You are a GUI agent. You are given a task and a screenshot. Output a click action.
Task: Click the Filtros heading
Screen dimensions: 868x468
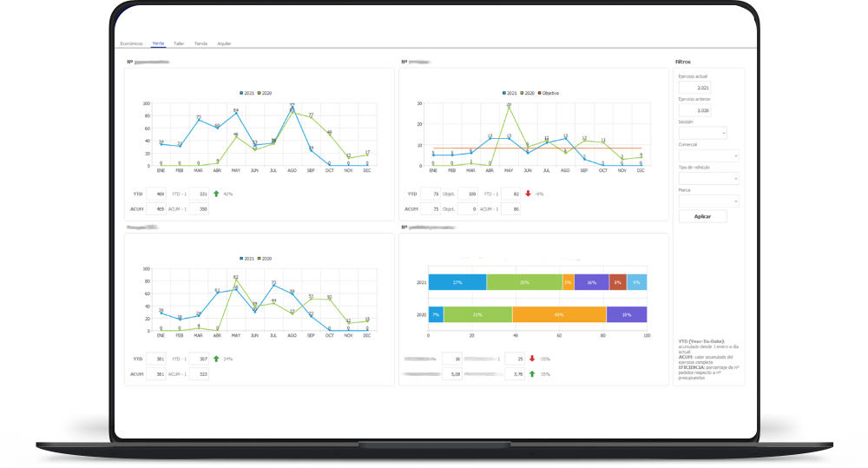coord(682,62)
